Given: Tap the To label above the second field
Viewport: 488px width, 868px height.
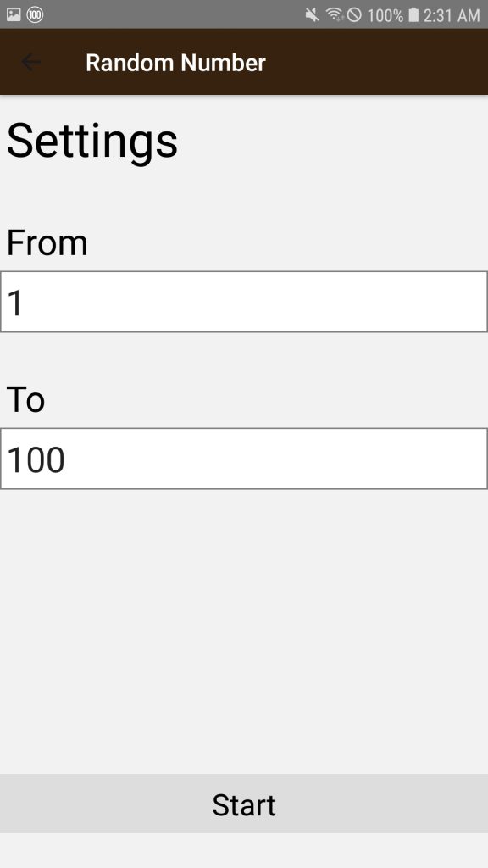Looking at the screenshot, I should point(25,399).
